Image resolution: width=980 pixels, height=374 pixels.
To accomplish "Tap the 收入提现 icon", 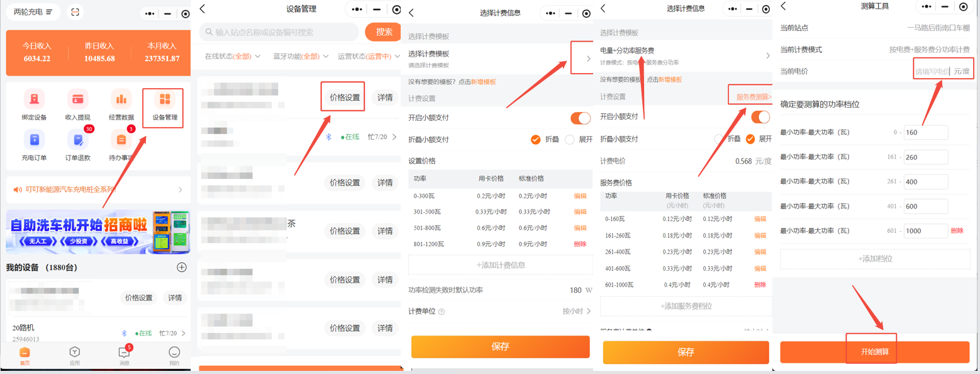I will click(77, 99).
